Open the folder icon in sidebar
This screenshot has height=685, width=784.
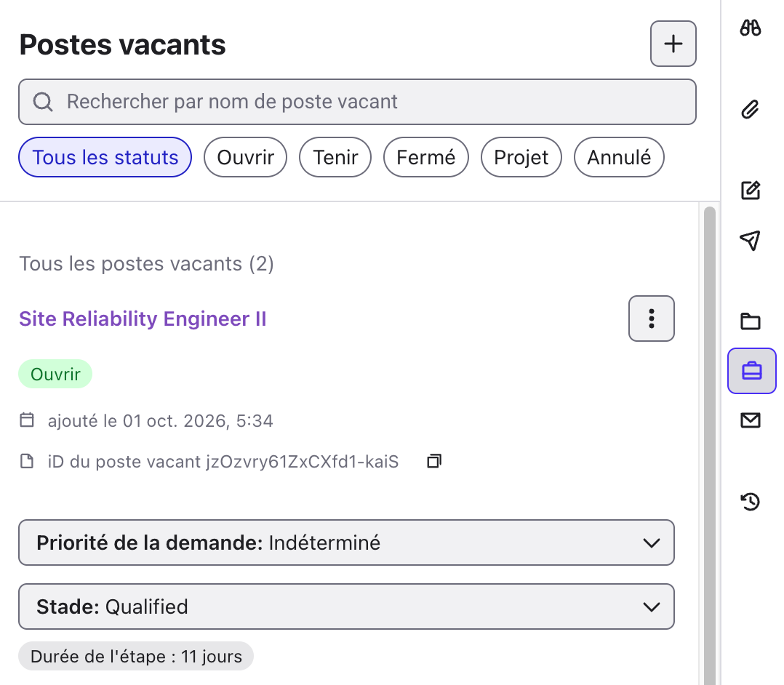[750, 321]
